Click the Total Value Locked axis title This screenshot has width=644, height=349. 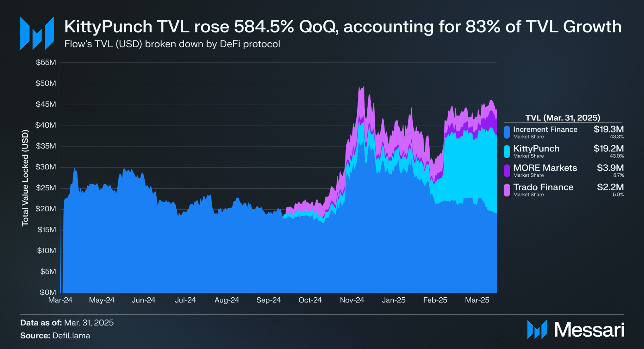click(x=25, y=178)
